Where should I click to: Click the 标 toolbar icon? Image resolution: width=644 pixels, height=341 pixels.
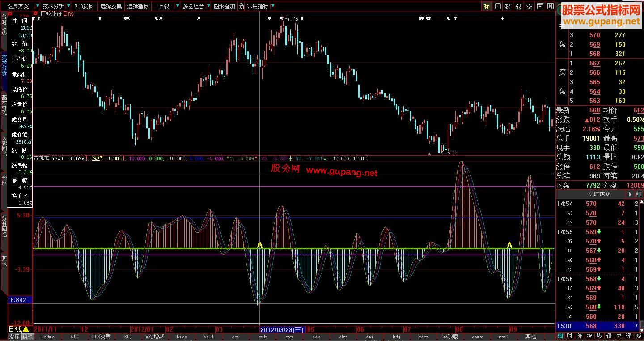coord(487,6)
